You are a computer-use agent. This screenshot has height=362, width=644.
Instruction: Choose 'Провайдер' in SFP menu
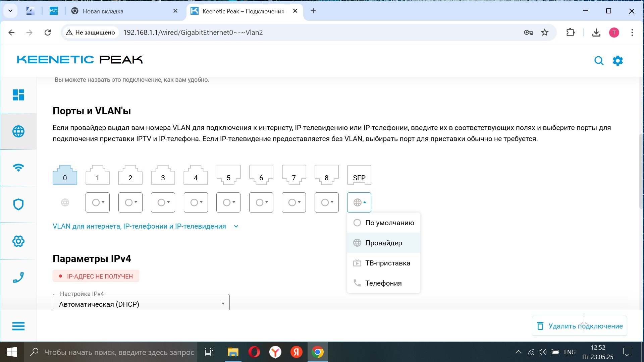click(384, 243)
